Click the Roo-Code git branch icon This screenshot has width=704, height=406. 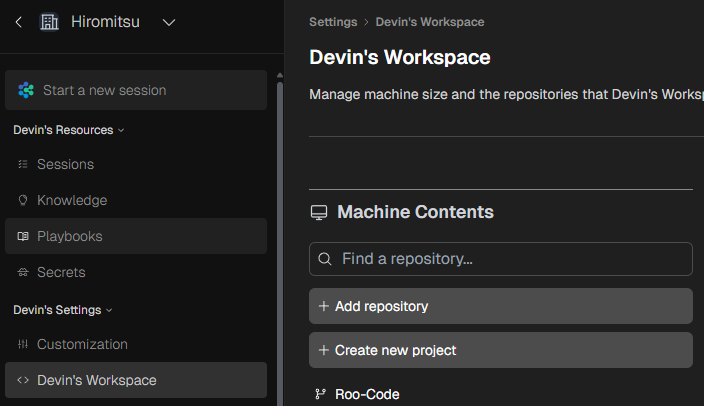point(320,394)
